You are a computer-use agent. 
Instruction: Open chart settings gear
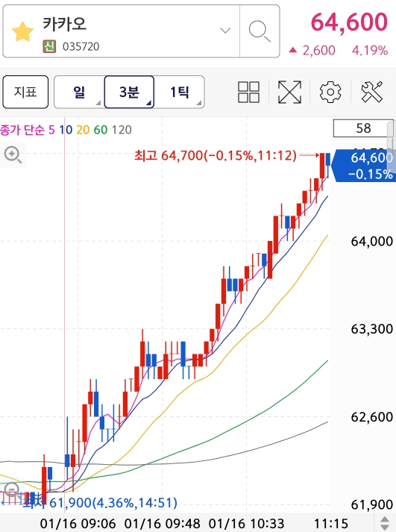(330, 92)
